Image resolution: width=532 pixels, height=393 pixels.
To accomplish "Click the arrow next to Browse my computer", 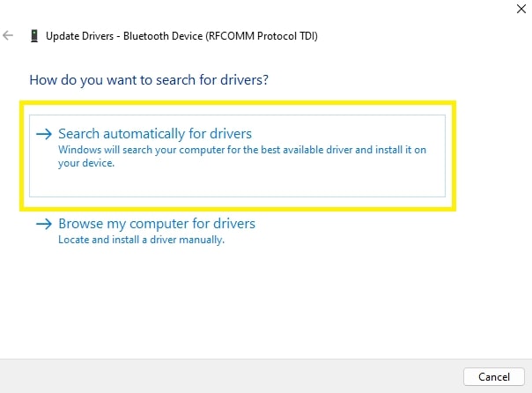I will click(44, 224).
